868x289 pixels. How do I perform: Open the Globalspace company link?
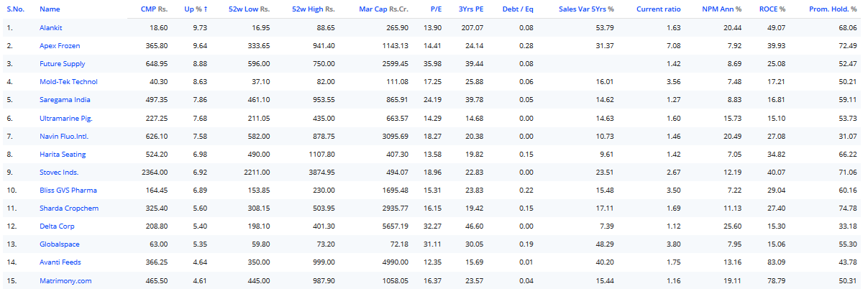(60, 244)
